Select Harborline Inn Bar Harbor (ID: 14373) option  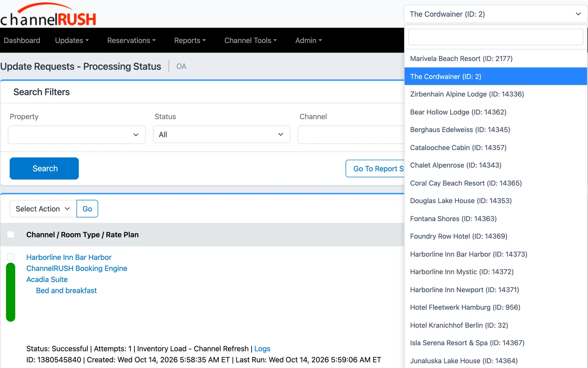pyautogui.click(x=495, y=254)
